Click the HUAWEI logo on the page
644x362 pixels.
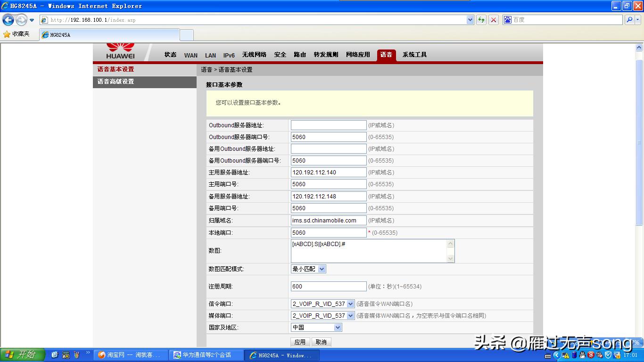click(121, 51)
